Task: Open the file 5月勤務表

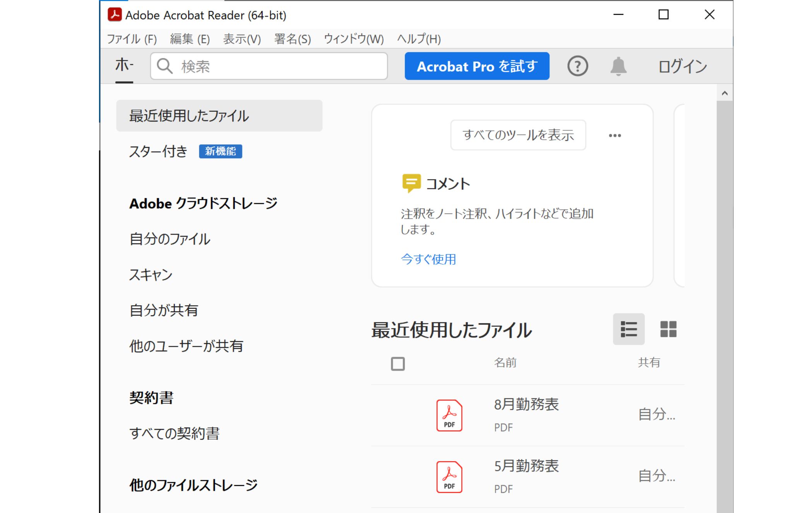Action: [x=526, y=466]
